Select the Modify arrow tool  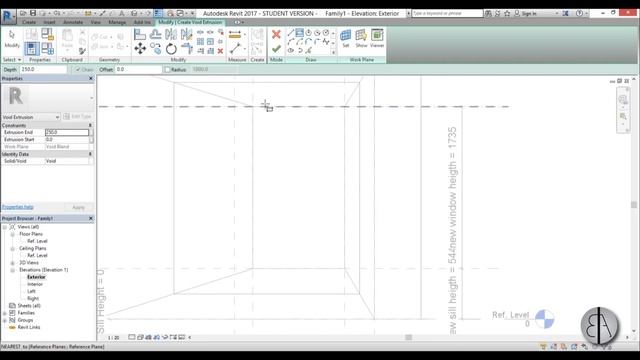coord(11,39)
